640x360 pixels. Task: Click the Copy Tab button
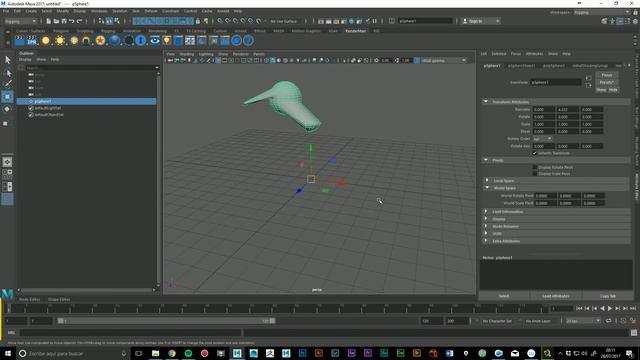pyautogui.click(x=608, y=296)
